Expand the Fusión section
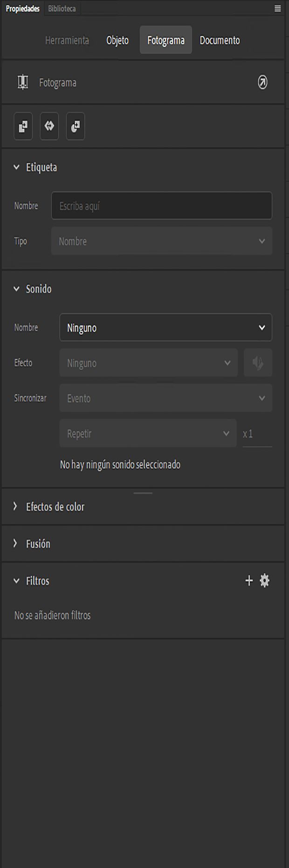The width and height of the screenshot is (289, 868). [x=16, y=544]
